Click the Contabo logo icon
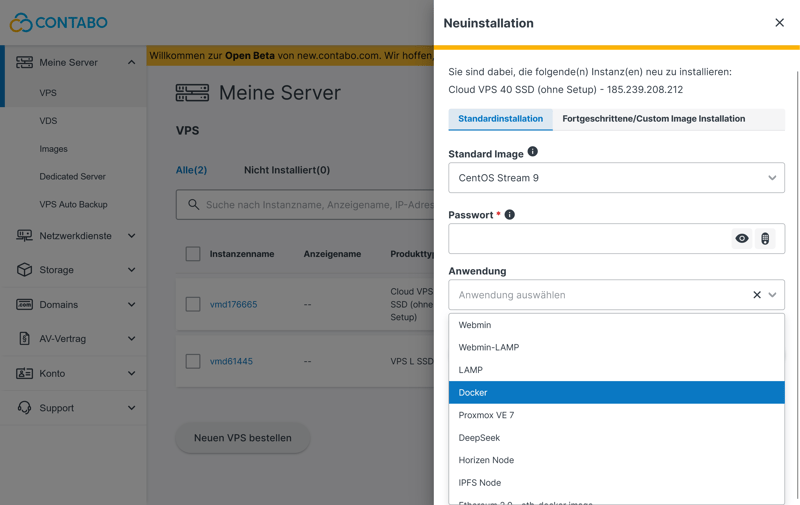This screenshot has height=505, width=800. pos(20,22)
